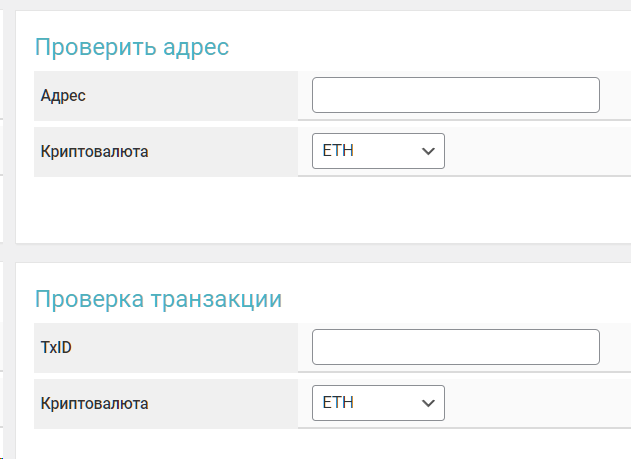Click the chevron arrow in the address currency selector
This screenshot has height=459, width=631.
(428, 151)
